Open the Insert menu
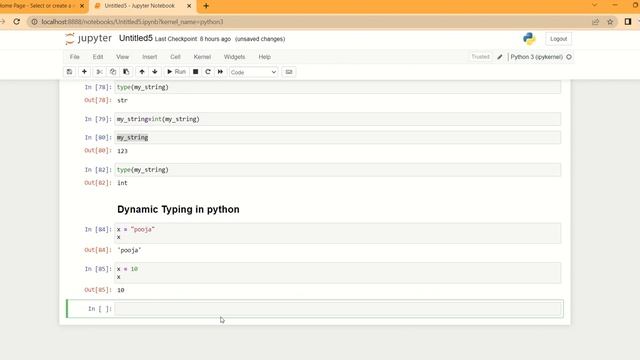 pyautogui.click(x=149, y=57)
